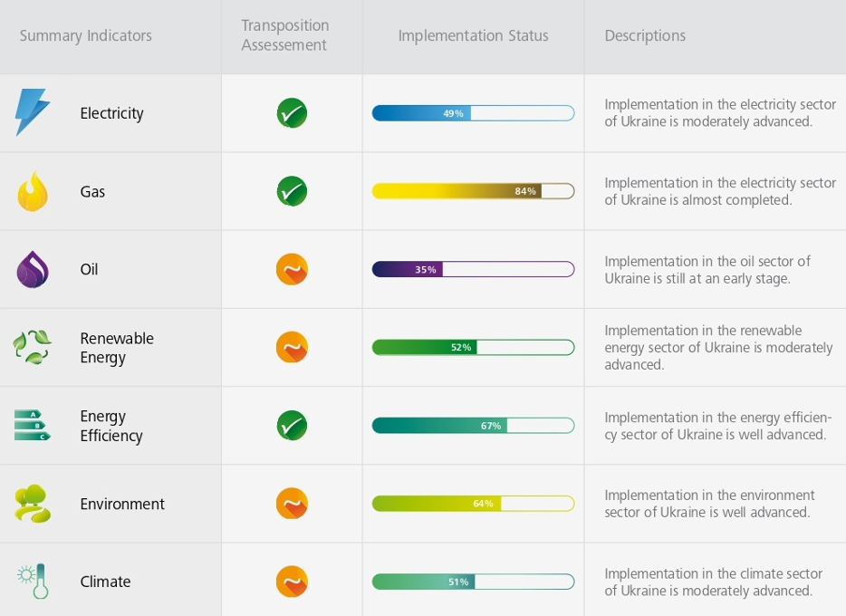Click the Renewable Energy label

pyautogui.click(x=117, y=348)
